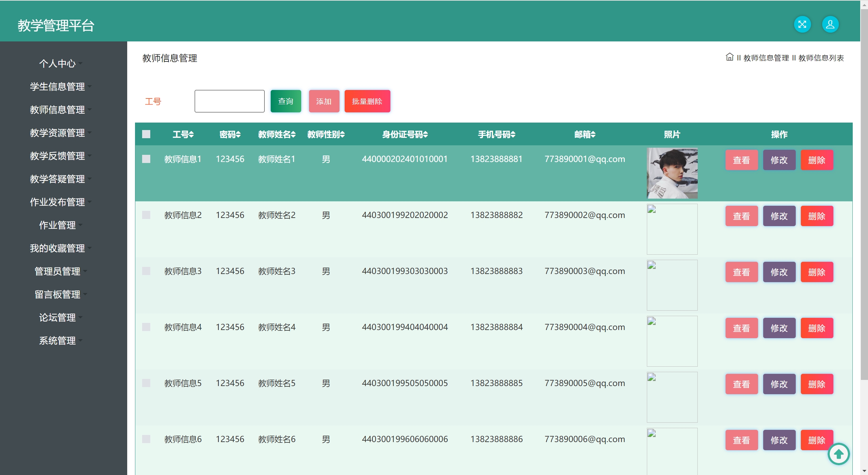
Task: Sort by 邮箱 column arrows
Action: pyautogui.click(x=593, y=134)
